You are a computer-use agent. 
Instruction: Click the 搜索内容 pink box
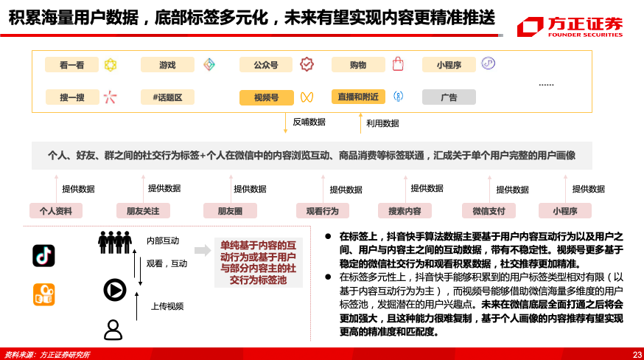tap(405, 211)
